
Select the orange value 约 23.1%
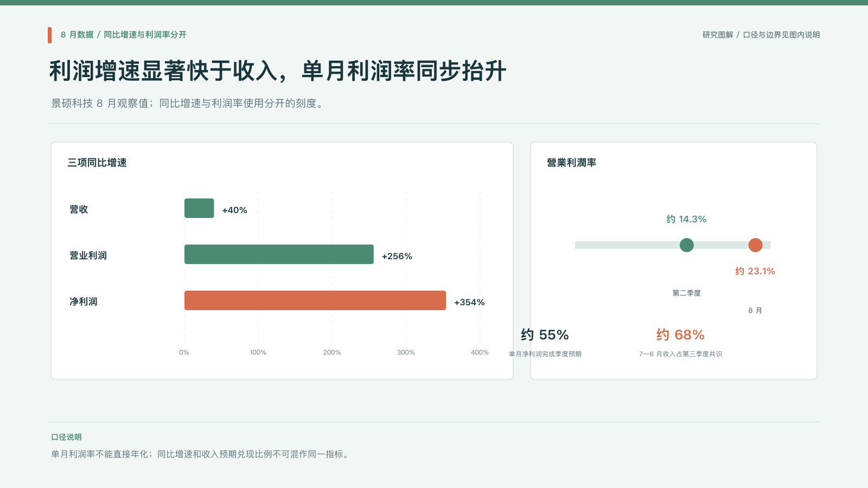[x=755, y=271]
